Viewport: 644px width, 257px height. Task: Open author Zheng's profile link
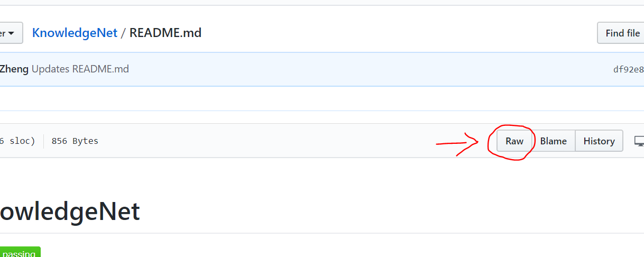14,69
